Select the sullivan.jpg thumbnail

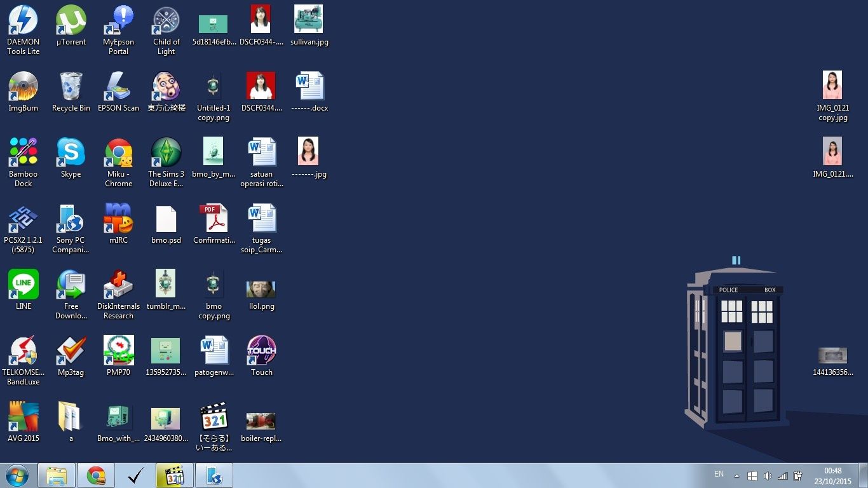[309, 26]
